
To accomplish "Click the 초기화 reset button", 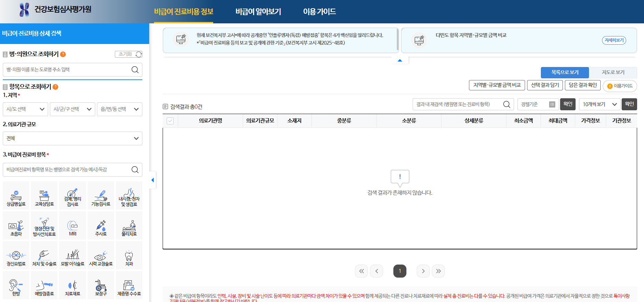I will [x=129, y=54].
